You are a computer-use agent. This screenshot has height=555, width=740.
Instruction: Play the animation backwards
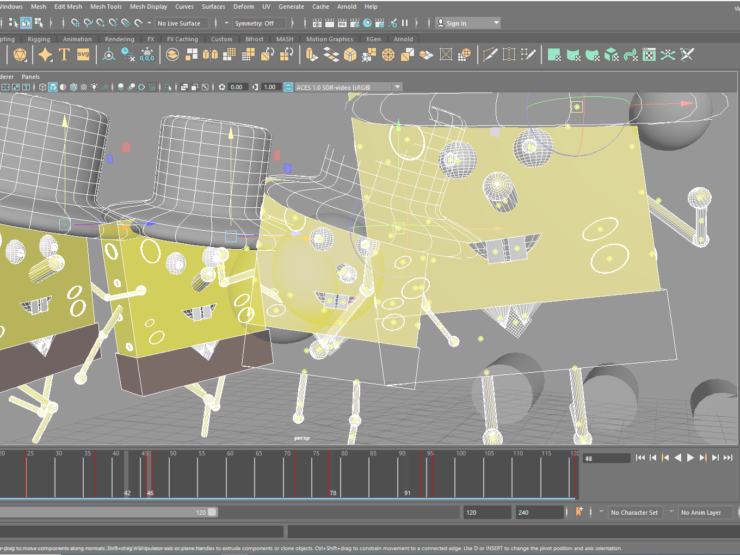click(x=678, y=457)
